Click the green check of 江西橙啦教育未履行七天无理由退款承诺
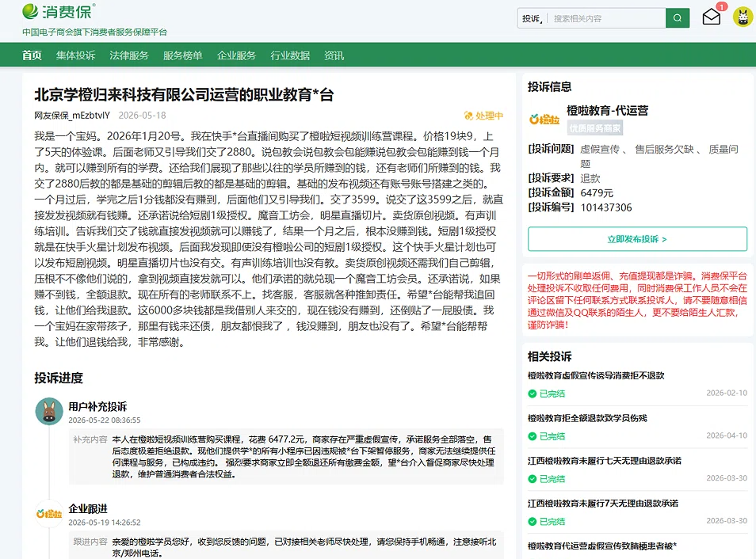Screen dimensions: 756x559 tap(533, 479)
